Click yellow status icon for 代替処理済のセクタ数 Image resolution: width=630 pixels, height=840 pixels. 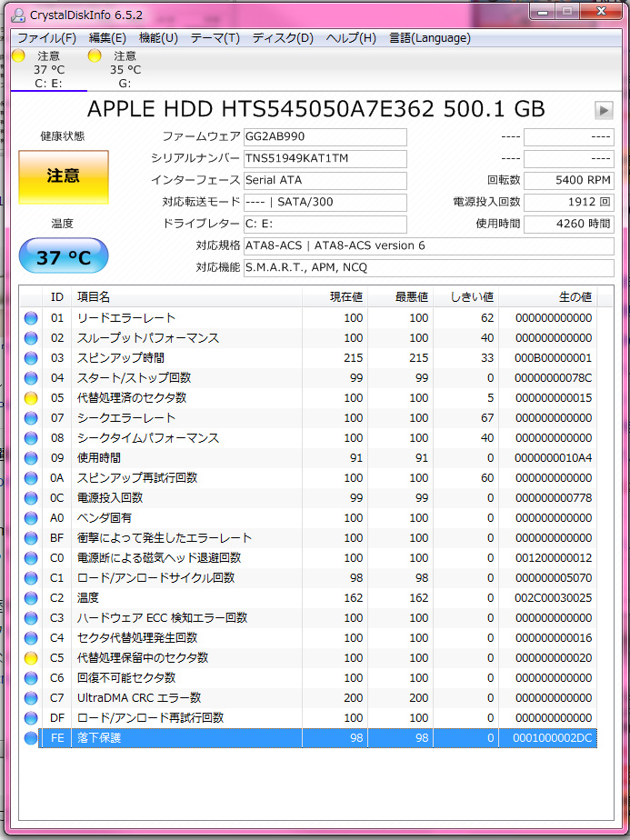tap(31, 398)
